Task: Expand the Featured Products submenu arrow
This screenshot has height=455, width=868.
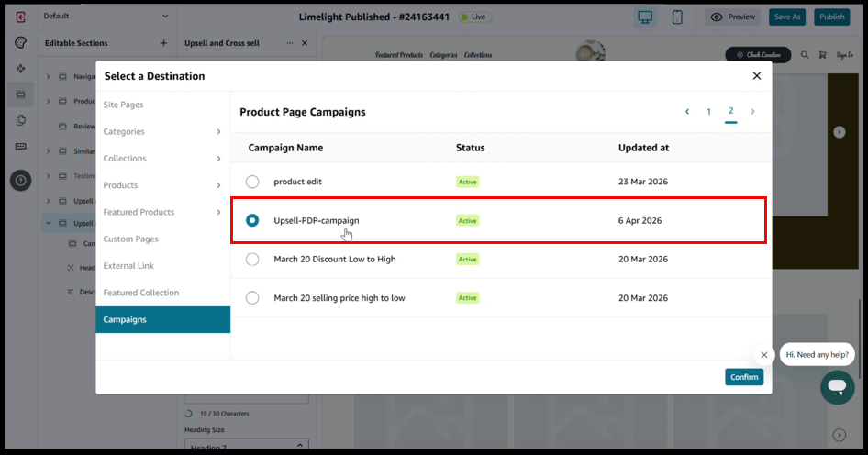Action: point(218,213)
